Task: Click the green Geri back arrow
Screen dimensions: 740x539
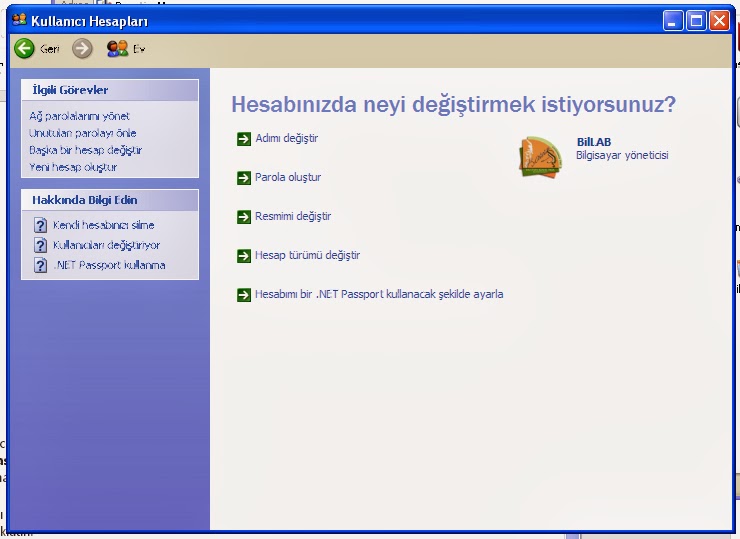Action: (24, 48)
